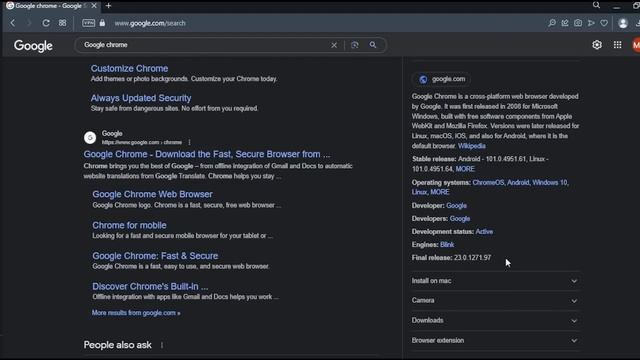The width and height of the screenshot is (640, 360).
Task: Click the Google logo
Action: [x=33, y=46]
